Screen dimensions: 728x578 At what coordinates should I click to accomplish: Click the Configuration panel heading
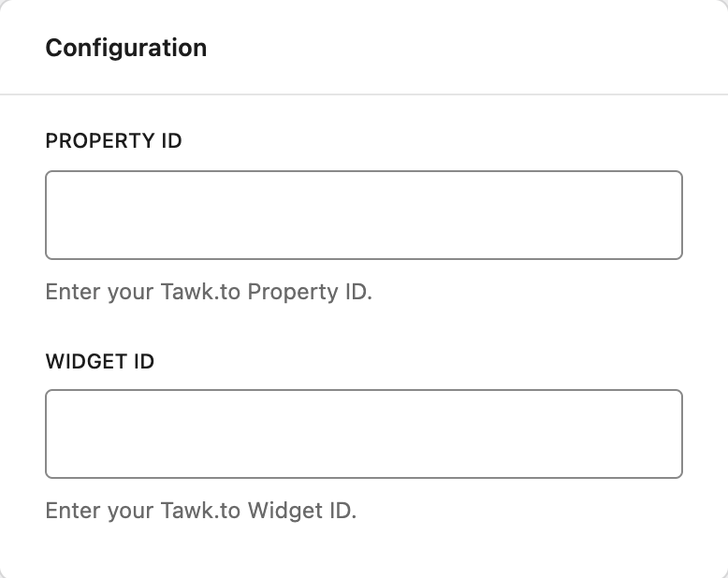tap(125, 48)
